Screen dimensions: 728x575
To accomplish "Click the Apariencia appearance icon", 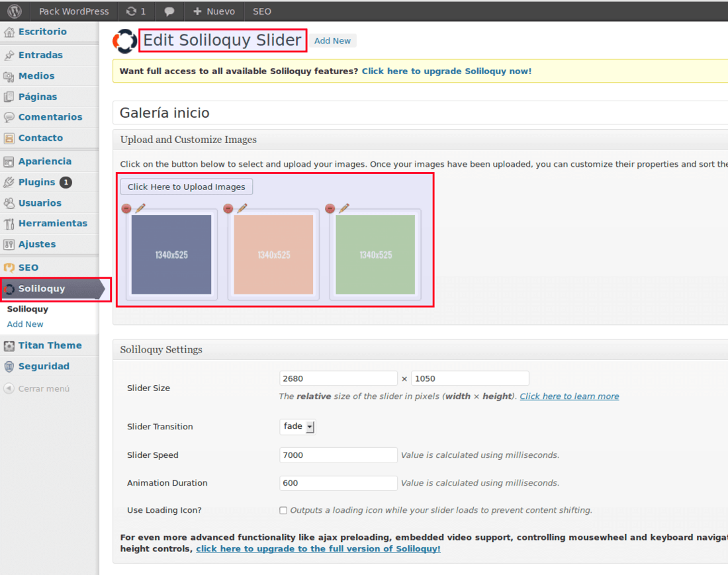I will point(9,161).
